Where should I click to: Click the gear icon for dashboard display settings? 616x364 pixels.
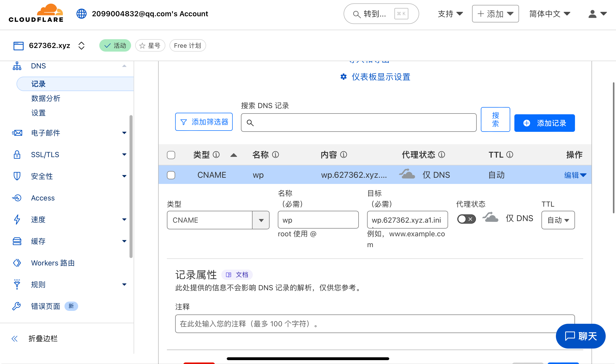pos(344,77)
